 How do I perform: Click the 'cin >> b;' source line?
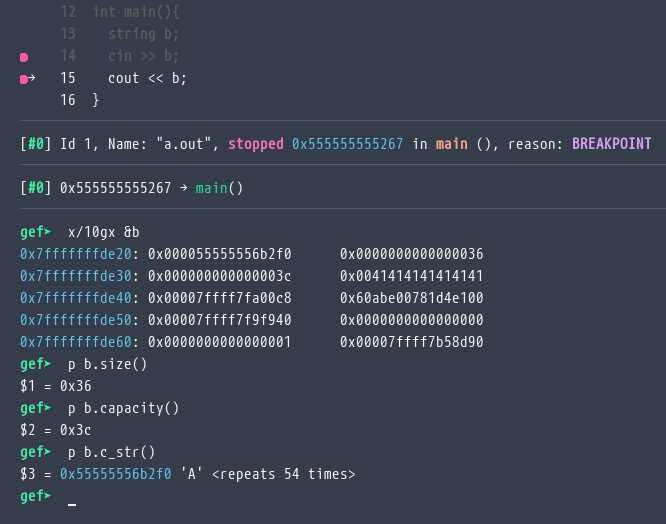tap(143, 56)
